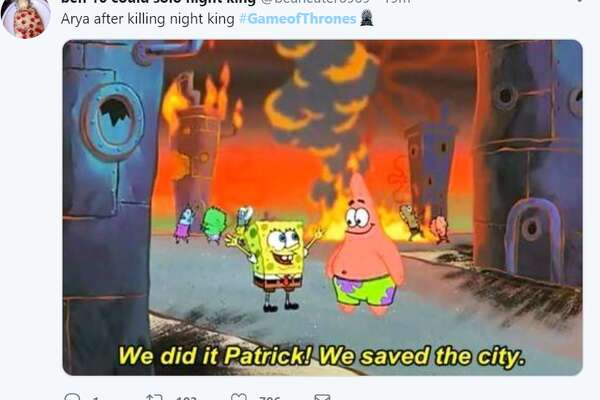Like the tweet with the heart icon
The width and height of the screenshot is (600, 400).
(239, 397)
